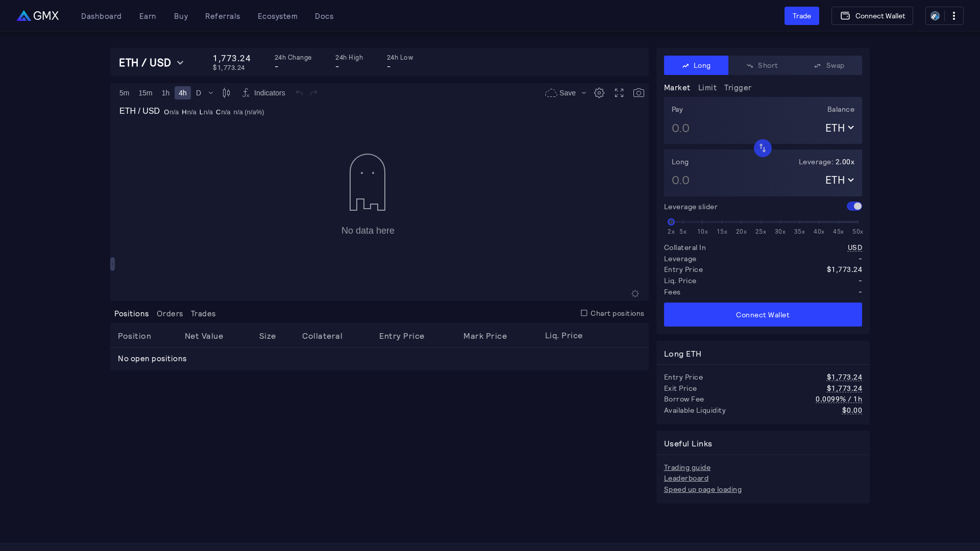The width and height of the screenshot is (980, 551).
Task: Change Collateral In USD selector
Action: point(854,247)
